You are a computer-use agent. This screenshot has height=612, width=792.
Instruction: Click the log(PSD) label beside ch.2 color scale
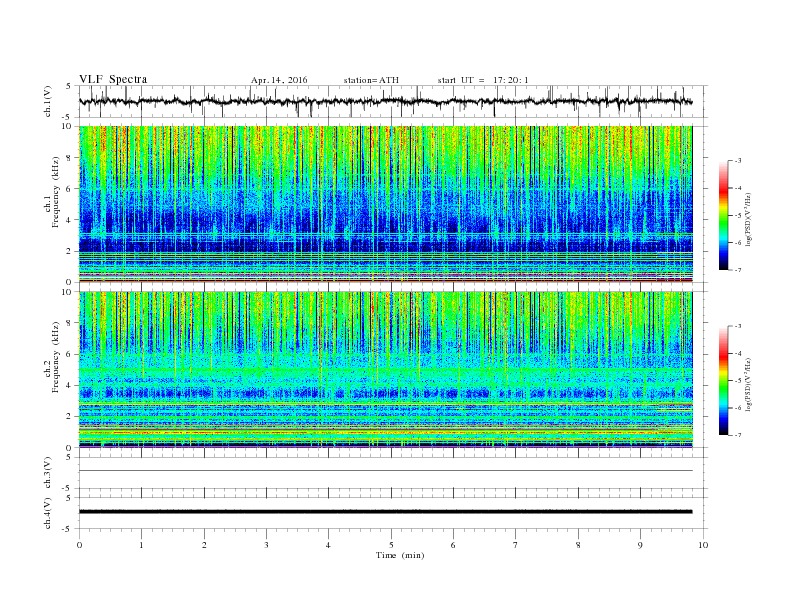click(x=748, y=384)
